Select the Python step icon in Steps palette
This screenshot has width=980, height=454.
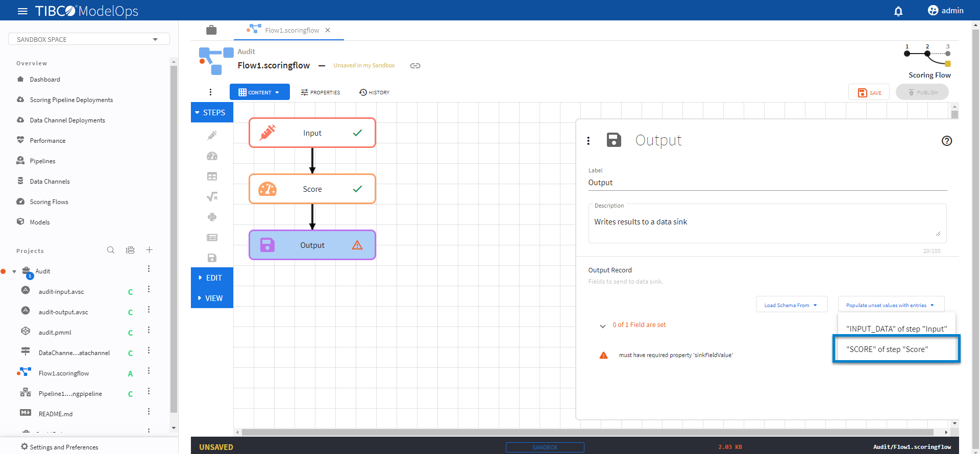(x=212, y=217)
